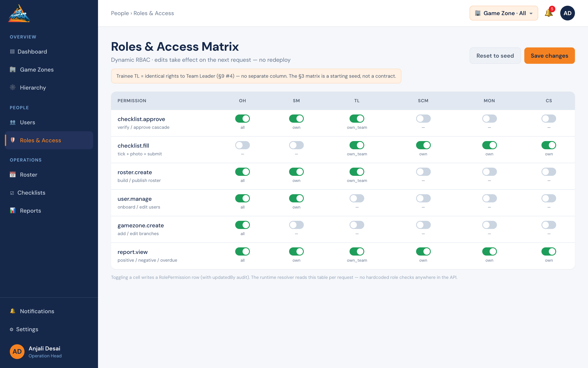Enable checklist.fill for OH
The width and height of the screenshot is (588, 368).
tap(242, 145)
